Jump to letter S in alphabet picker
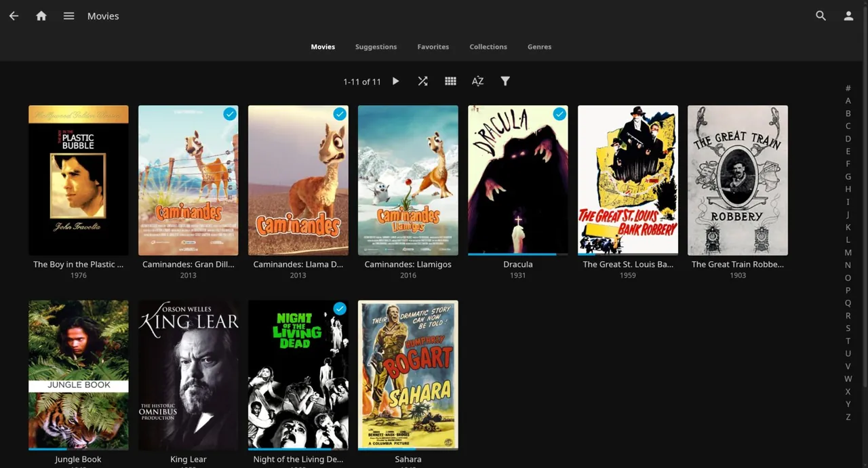The image size is (868, 468). click(x=848, y=328)
